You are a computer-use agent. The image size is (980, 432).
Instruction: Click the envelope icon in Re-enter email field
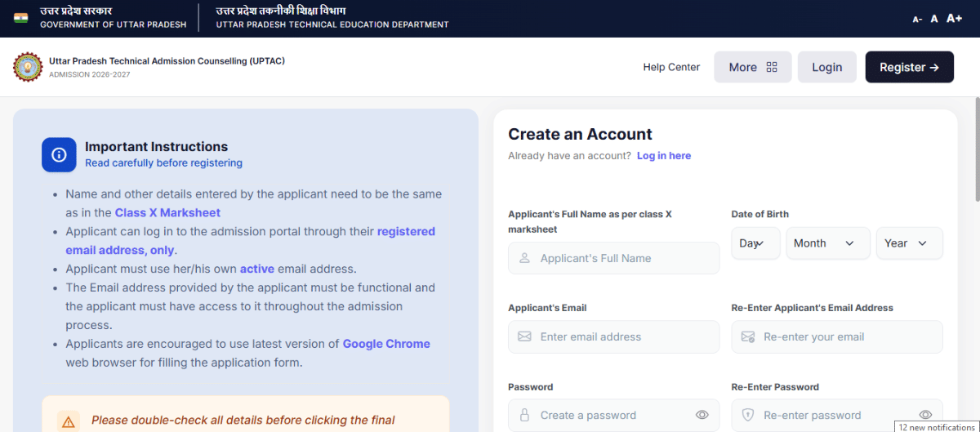click(747, 336)
